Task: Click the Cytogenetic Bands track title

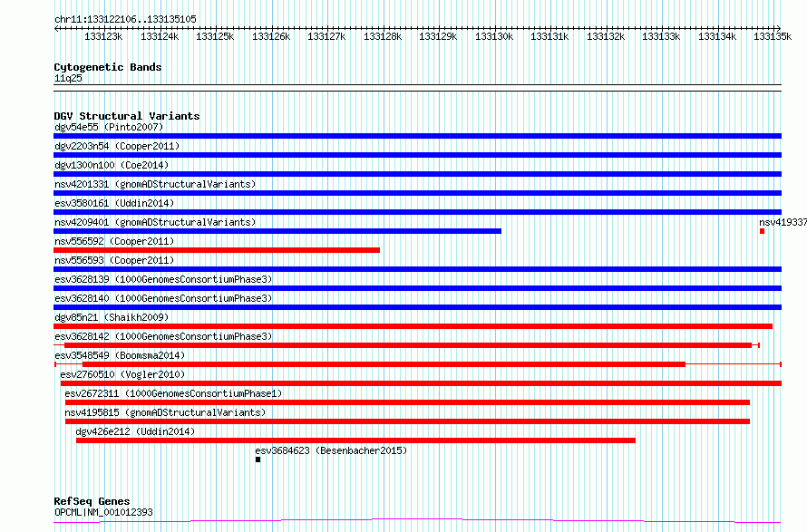Action: tap(108, 67)
